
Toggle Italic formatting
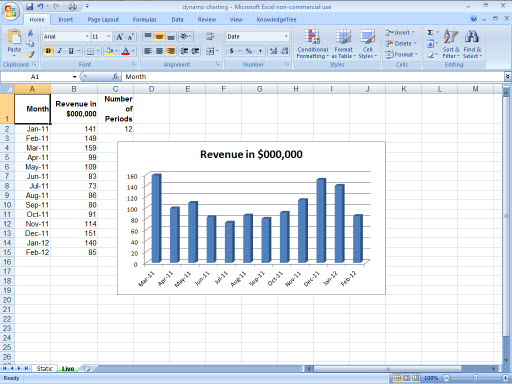click(60, 51)
